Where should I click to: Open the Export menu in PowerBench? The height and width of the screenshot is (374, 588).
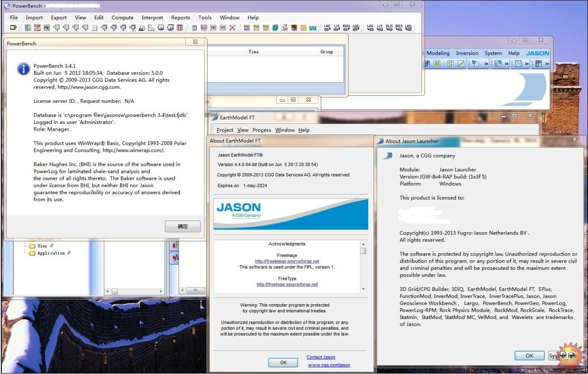(x=59, y=17)
